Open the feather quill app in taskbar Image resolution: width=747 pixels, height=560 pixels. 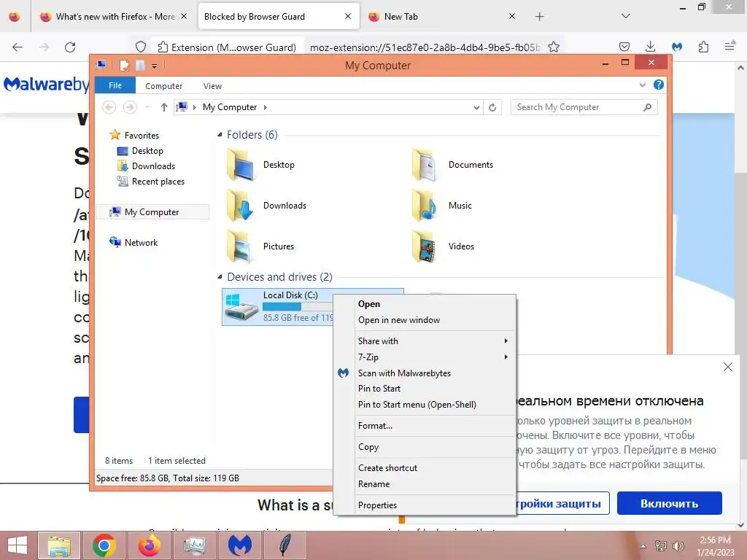point(285,545)
